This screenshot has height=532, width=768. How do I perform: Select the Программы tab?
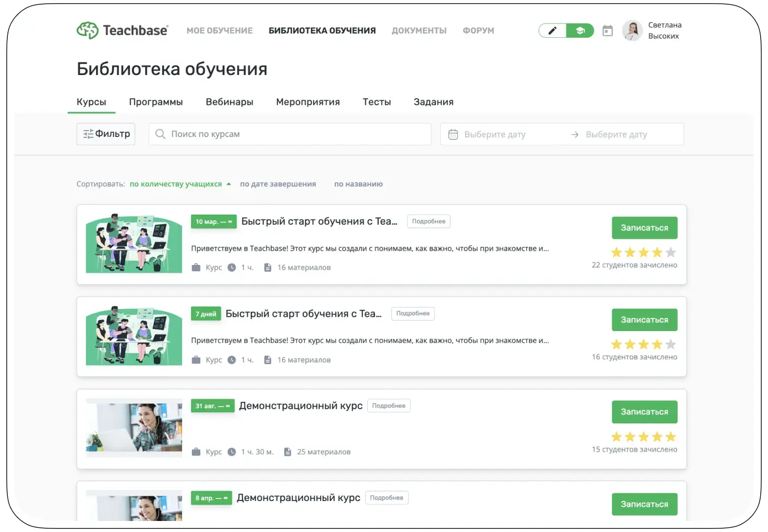click(x=156, y=102)
